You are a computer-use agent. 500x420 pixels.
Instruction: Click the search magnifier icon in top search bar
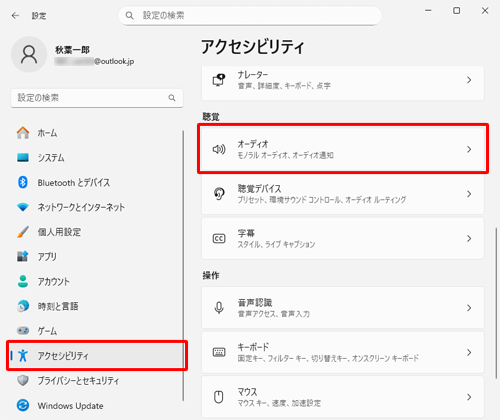tap(129, 15)
